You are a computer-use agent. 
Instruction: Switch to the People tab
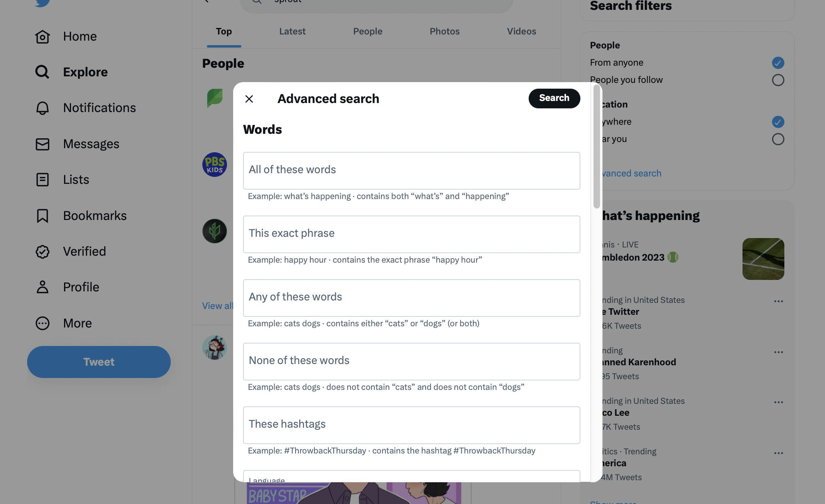pos(368,31)
